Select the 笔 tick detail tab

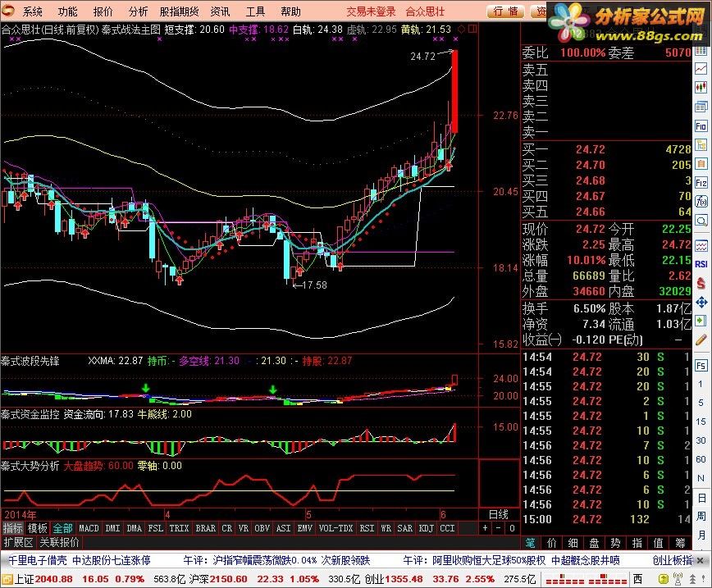pos(531,543)
